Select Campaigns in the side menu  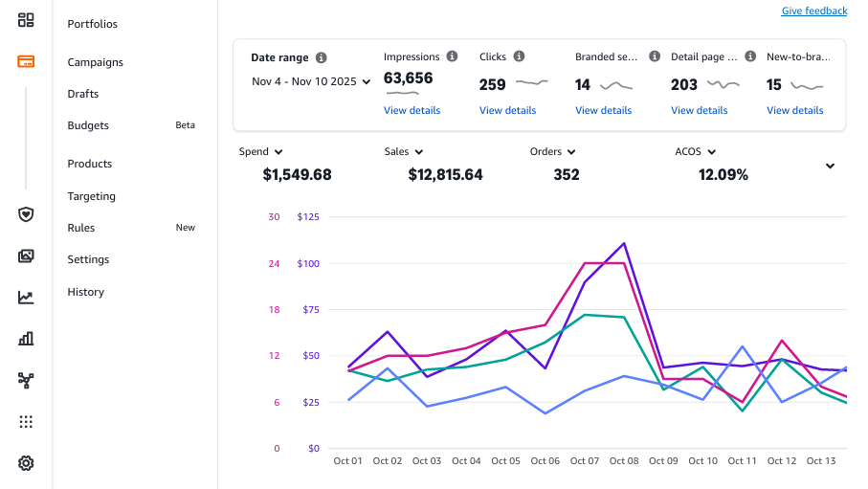pyautogui.click(x=95, y=62)
